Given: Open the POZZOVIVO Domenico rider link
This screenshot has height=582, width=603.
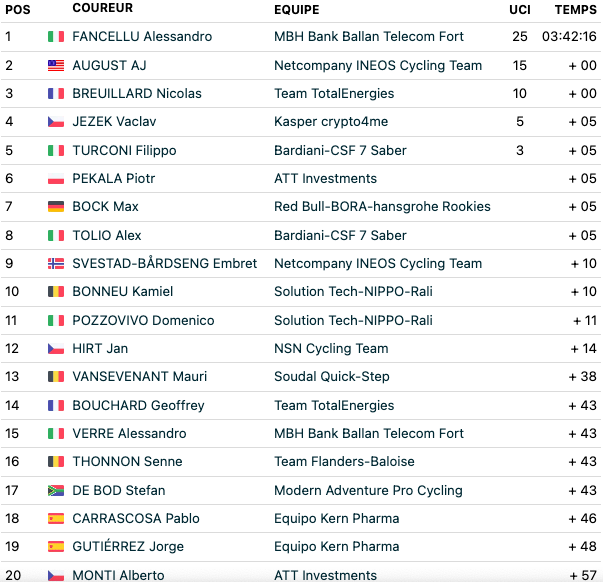Looking at the screenshot, I should tap(143, 320).
